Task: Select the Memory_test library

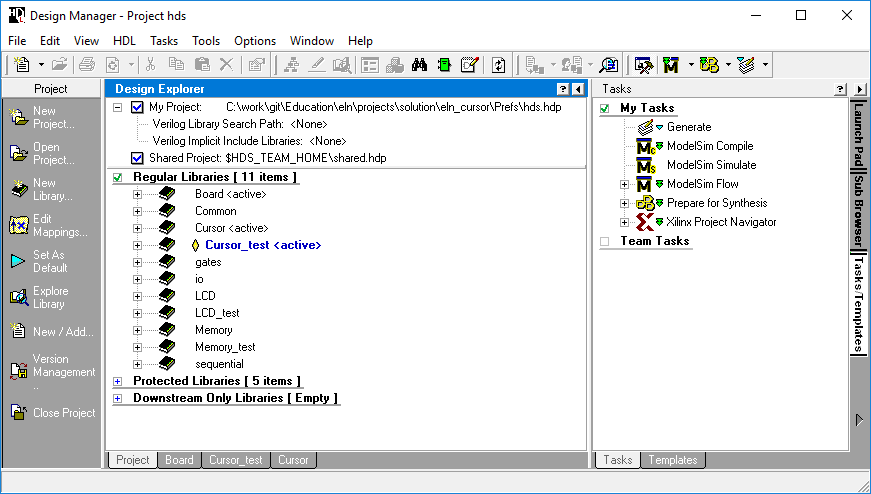Action: coord(225,347)
